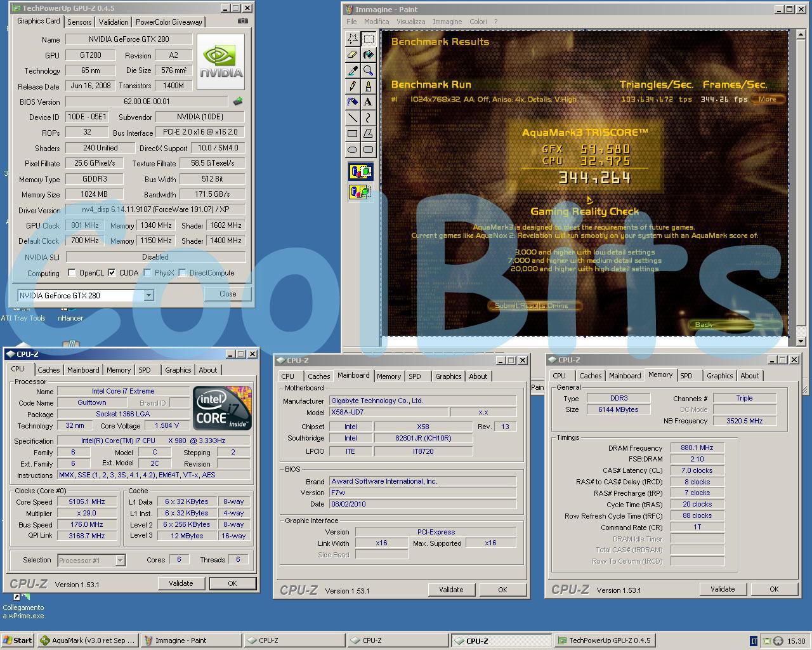Switch to Immagine - Paint taskbar item
812x650 pixels.
coord(191,640)
